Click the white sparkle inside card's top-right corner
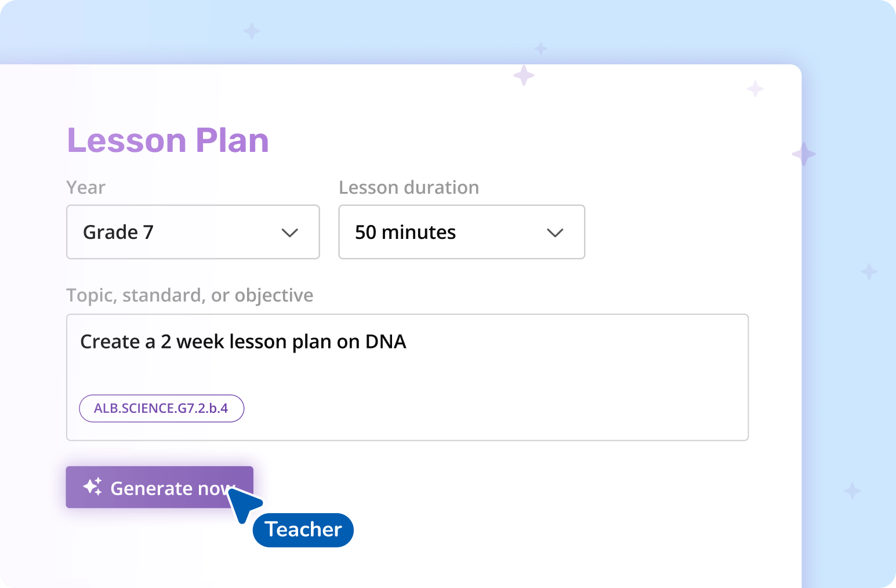The image size is (896, 588). (755, 89)
